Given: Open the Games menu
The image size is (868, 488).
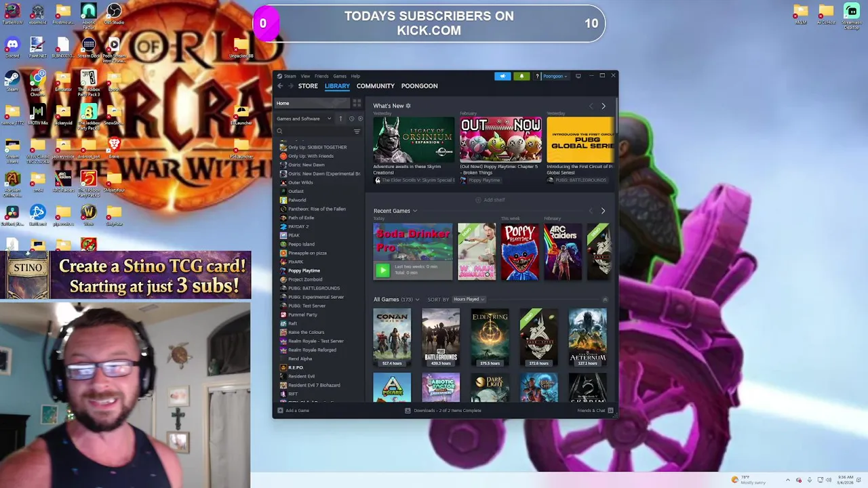Looking at the screenshot, I should point(340,76).
